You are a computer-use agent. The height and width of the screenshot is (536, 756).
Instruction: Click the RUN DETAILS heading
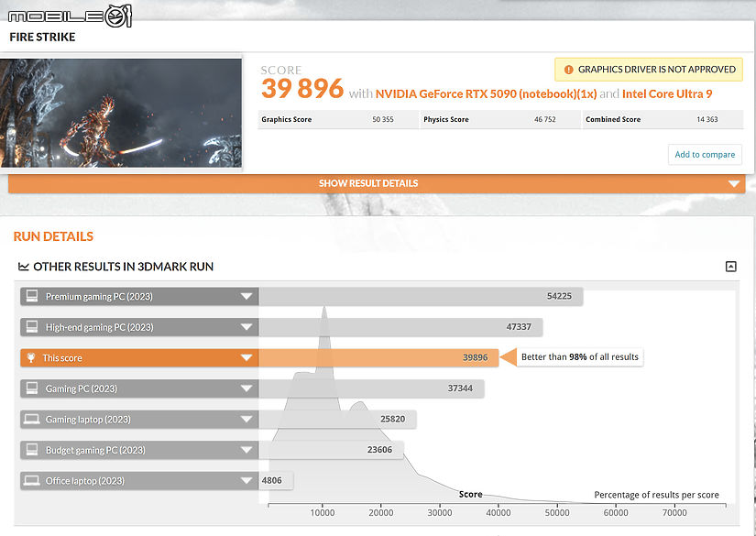point(53,236)
